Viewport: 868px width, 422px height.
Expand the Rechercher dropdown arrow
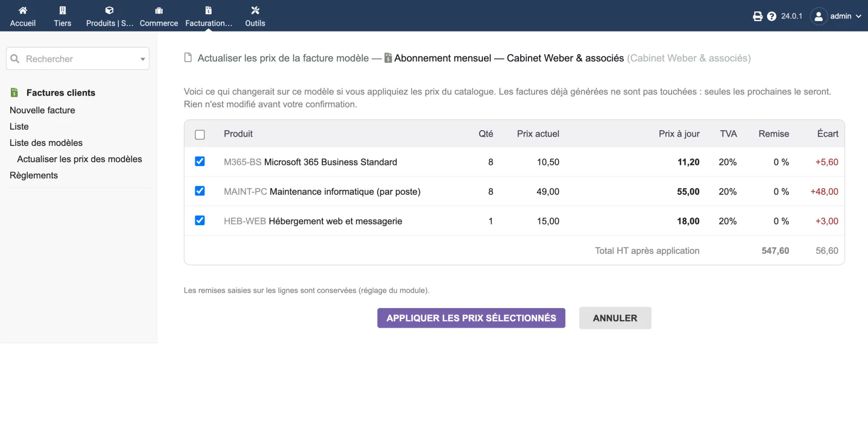click(x=143, y=59)
